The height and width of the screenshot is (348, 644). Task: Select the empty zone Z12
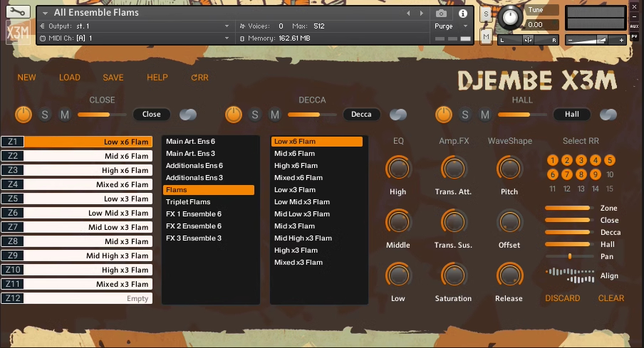click(x=77, y=298)
